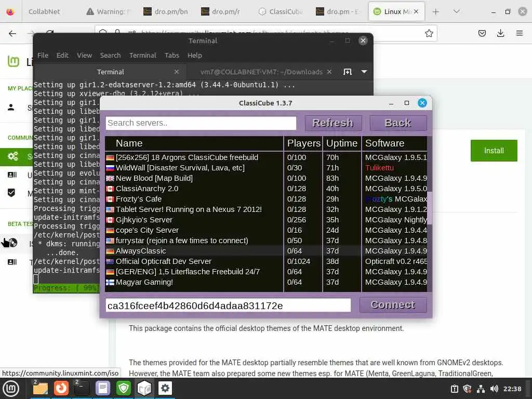532x399 pixels.
Task: Click the ClassiCube server list scrollbar
Action: click(x=430, y=208)
